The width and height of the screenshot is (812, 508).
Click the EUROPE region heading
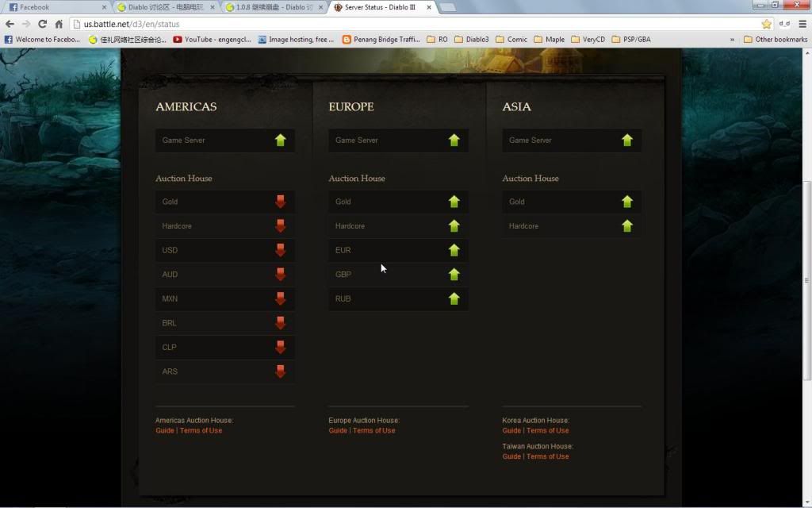coord(351,107)
